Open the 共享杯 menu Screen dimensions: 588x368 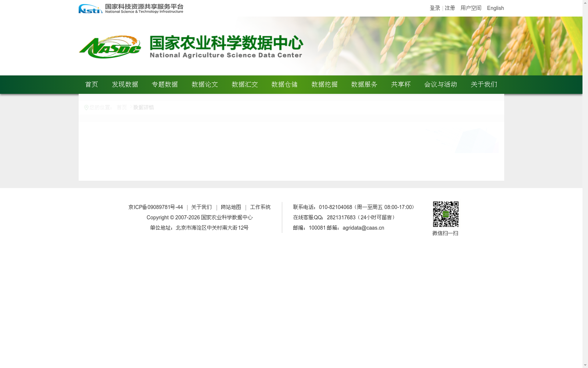coord(401,85)
